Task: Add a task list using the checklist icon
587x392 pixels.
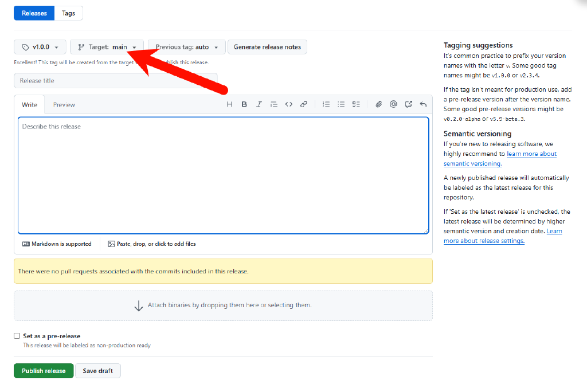Action: (x=356, y=104)
